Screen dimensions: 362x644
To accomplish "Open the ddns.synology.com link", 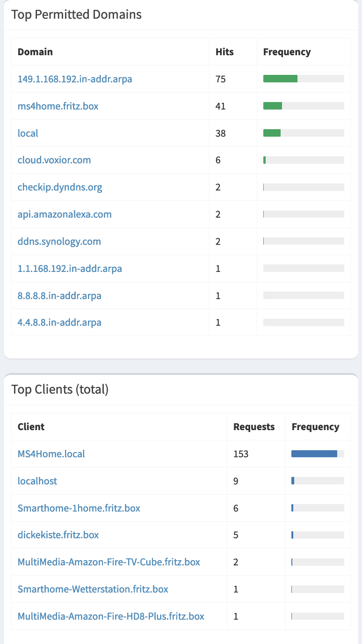I will 59,241.
